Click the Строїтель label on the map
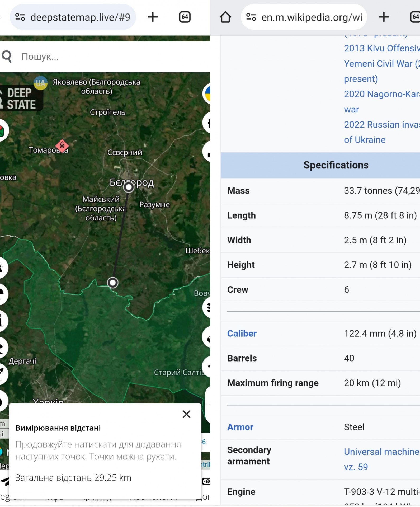The width and height of the screenshot is (420, 507). 108,112
